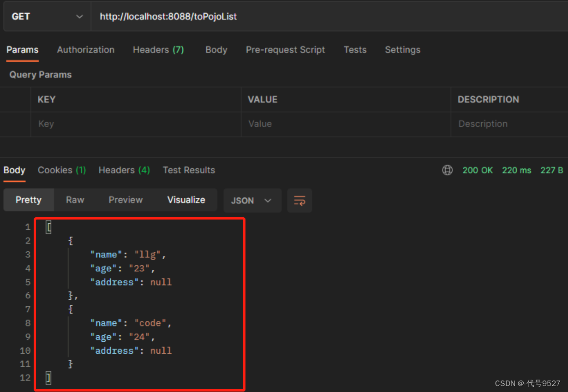Click the "code" name value
Image resolution: width=568 pixels, height=392 pixels.
tap(150, 323)
